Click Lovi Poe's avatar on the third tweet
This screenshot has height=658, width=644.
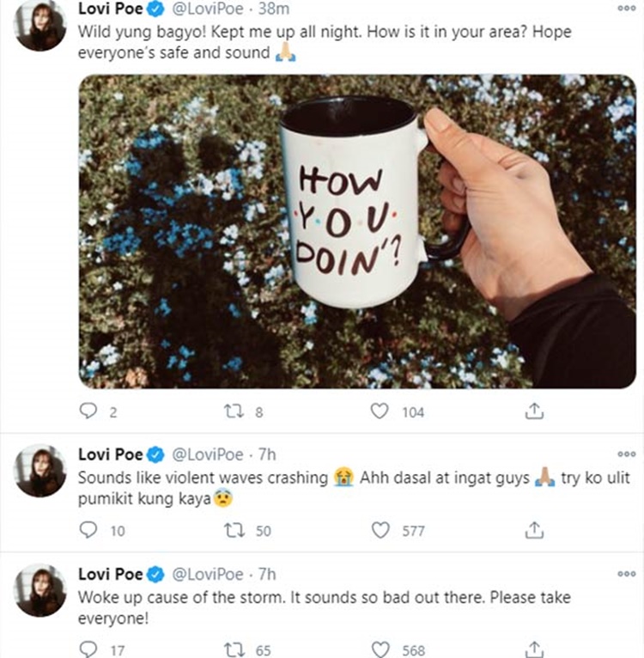coord(40,590)
